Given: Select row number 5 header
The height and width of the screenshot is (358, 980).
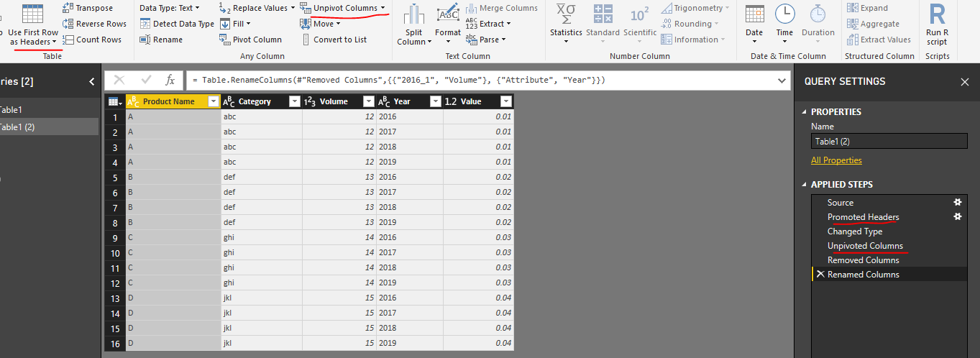Looking at the screenshot, I should pos(115,177).
